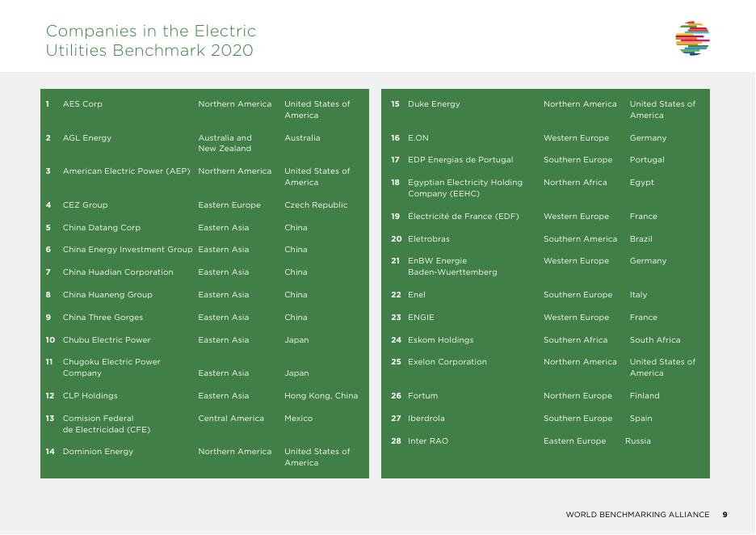Select the "Inter RAO" company name
This screenshot has height=535, width=756.
[427, 441]
